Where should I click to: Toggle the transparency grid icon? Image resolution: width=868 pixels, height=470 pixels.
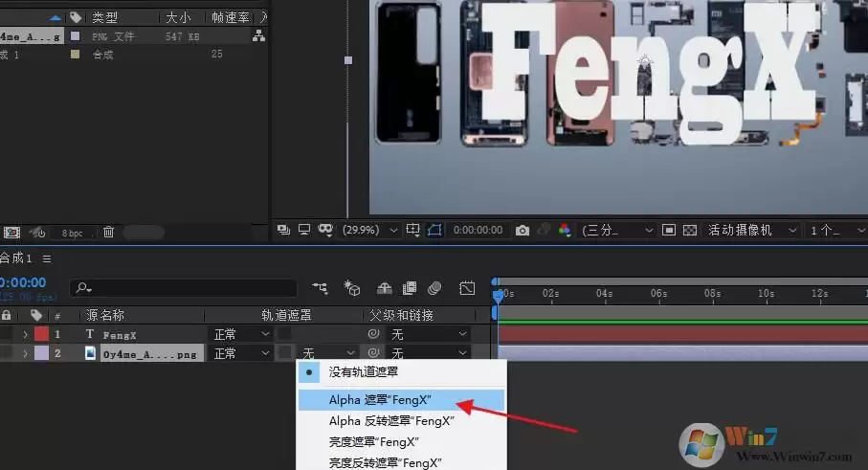click(690, 231)
